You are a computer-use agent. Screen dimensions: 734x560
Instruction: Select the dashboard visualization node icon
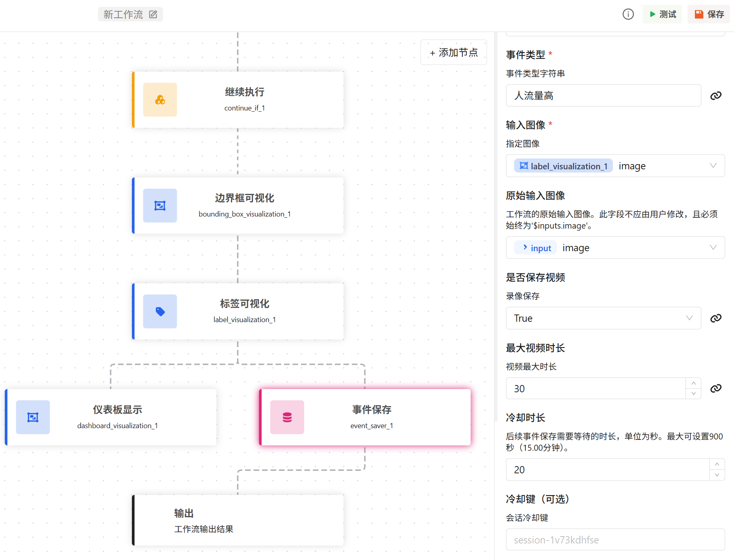33,417
